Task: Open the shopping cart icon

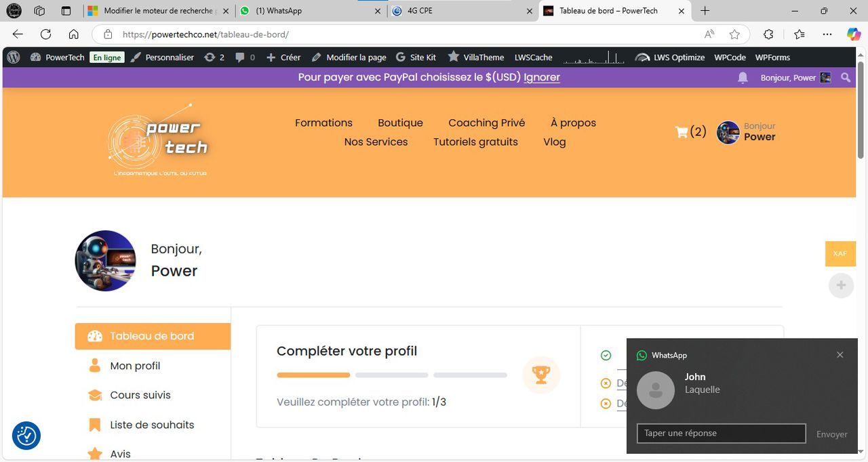Action: 682,132
